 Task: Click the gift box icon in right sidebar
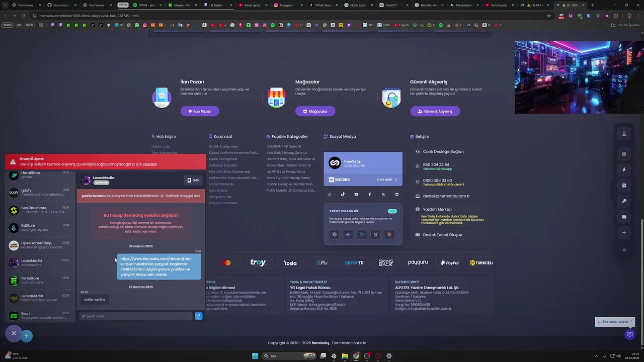click(x=624, y=185)
